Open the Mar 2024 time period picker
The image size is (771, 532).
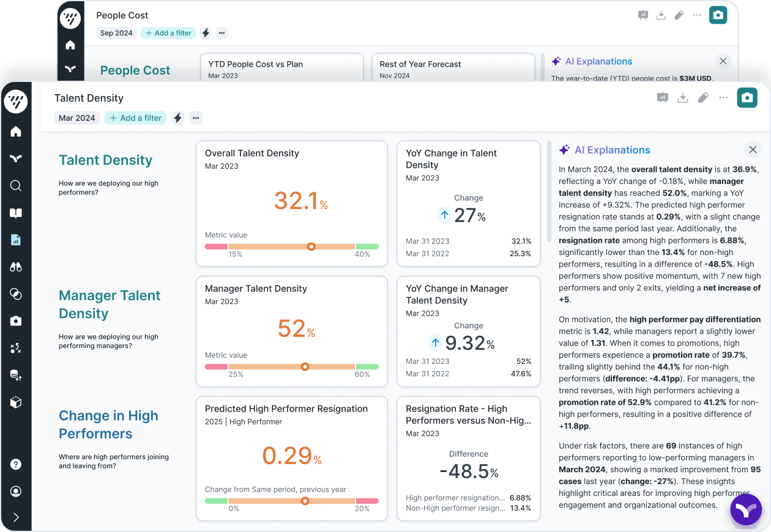[76, 118]
